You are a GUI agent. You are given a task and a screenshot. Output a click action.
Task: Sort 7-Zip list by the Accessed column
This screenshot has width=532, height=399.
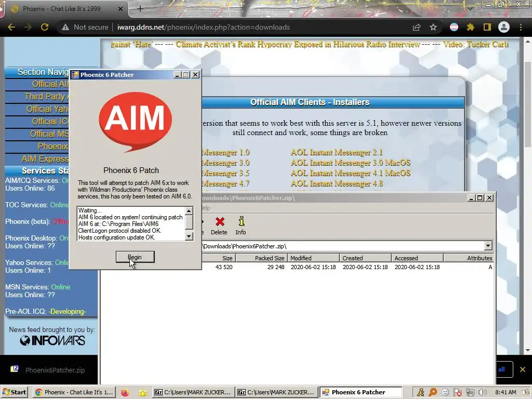[x=417, y=258]
